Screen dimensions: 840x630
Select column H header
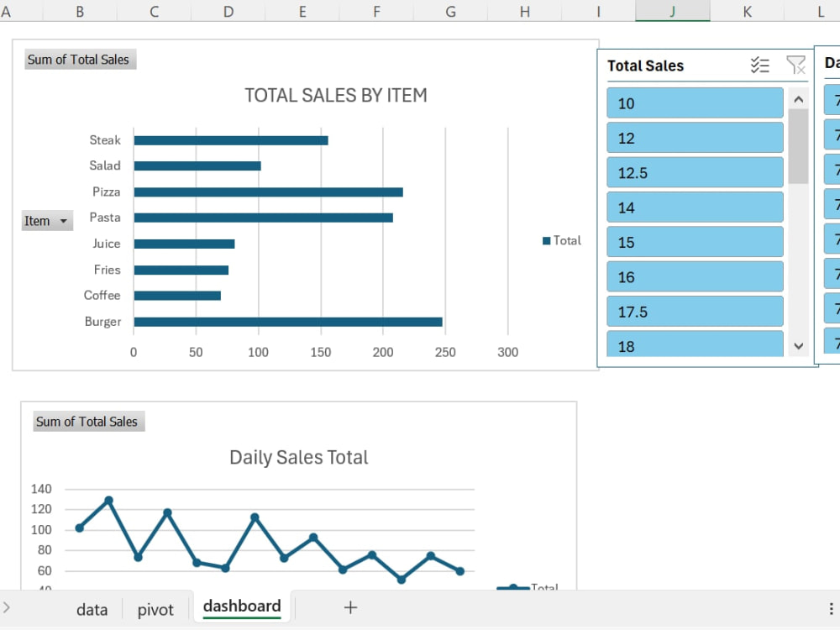point(524,11)
